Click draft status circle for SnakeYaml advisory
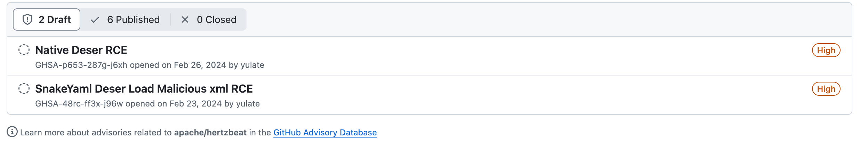Image resolution: width=868 pixels, height=142 pixels. pos(24,88)
